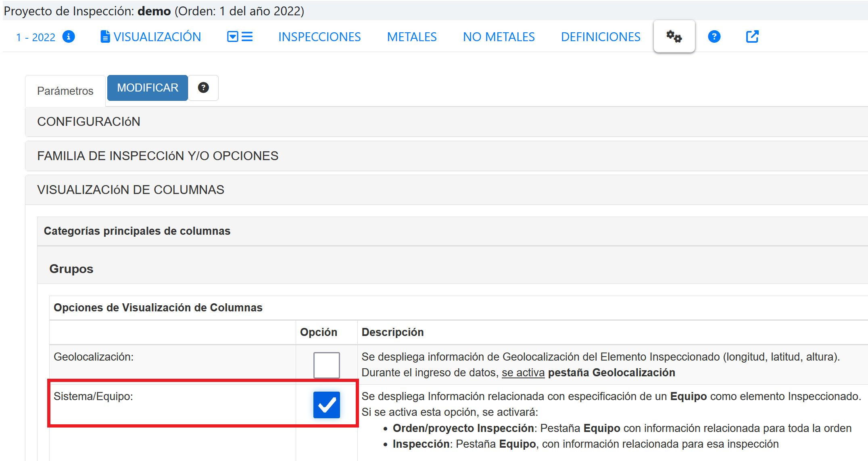Screen dimensions: 868x461
Task: Expand FAMILIA DE INSPECCIóN Y/O OPCIONES section
Action: [x=158, y=156]
